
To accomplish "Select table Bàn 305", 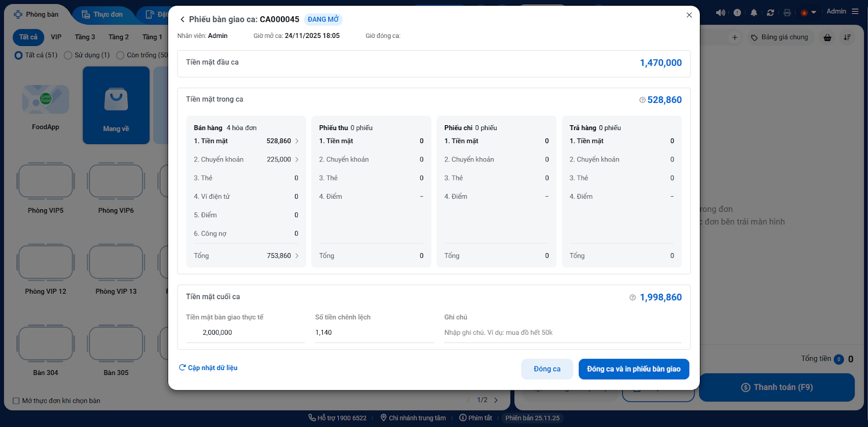I will coord(116,351).
